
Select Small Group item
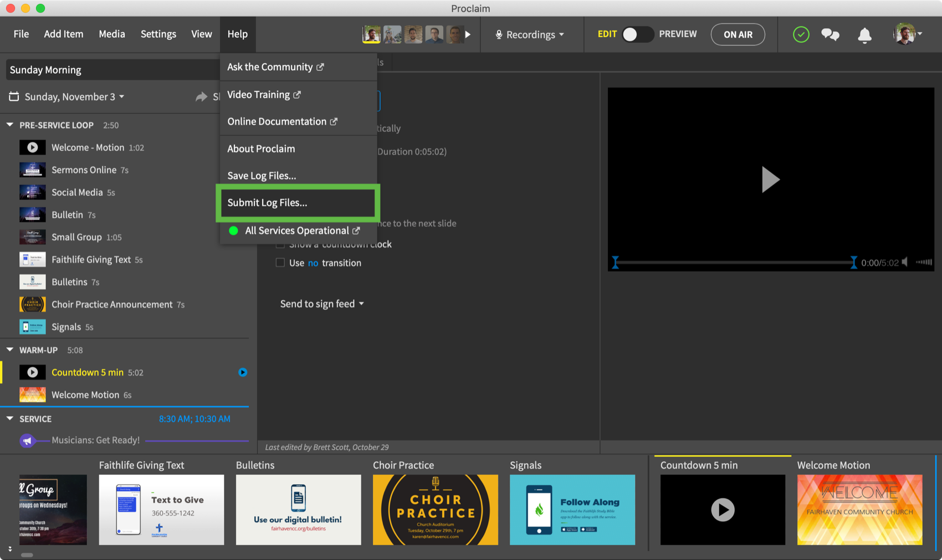click(125, 237)
